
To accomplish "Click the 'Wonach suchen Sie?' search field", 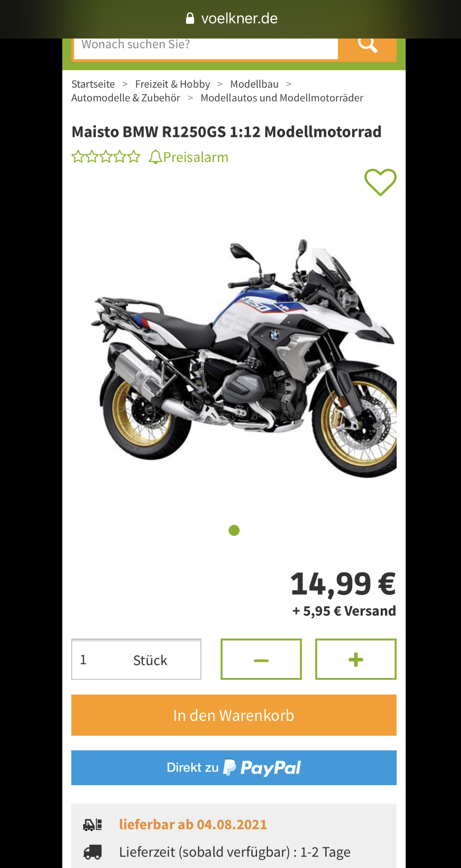I will tap(206, 46).
